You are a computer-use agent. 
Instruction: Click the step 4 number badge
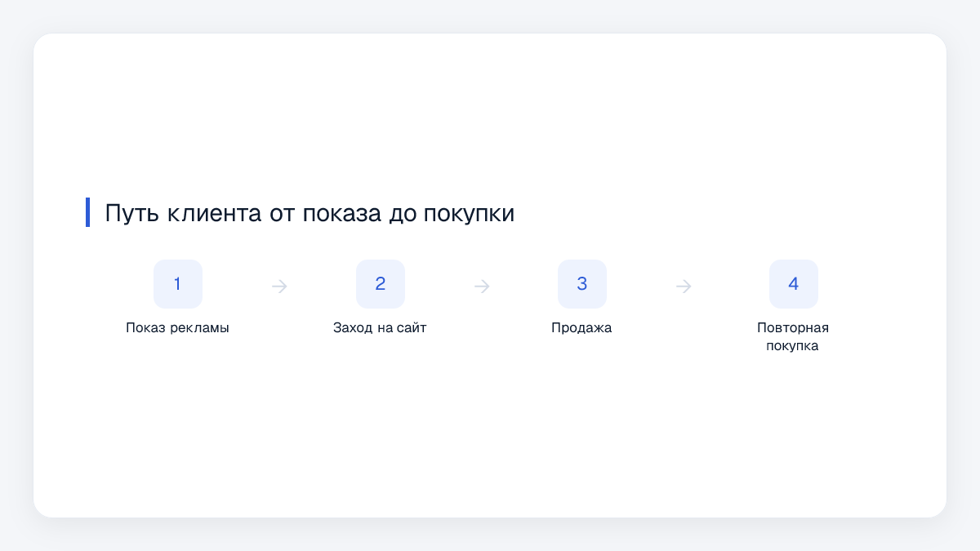pyautogui.click(x=793, y=284)
